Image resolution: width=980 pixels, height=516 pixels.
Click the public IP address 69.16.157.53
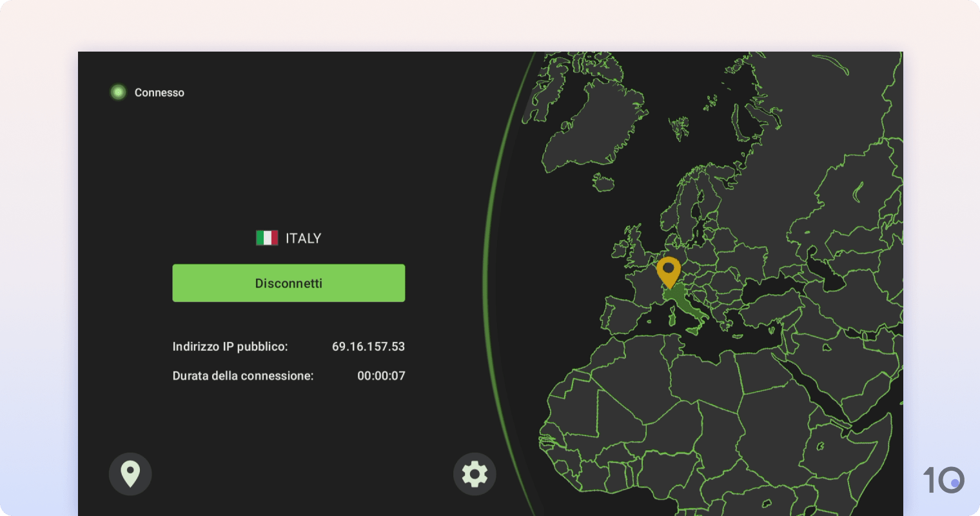369,346
